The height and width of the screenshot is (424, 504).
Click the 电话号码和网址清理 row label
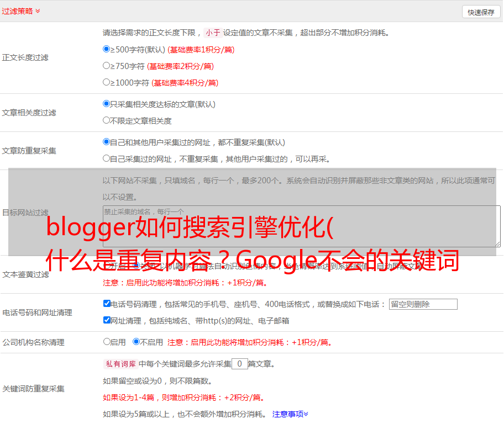click(37, 312)
